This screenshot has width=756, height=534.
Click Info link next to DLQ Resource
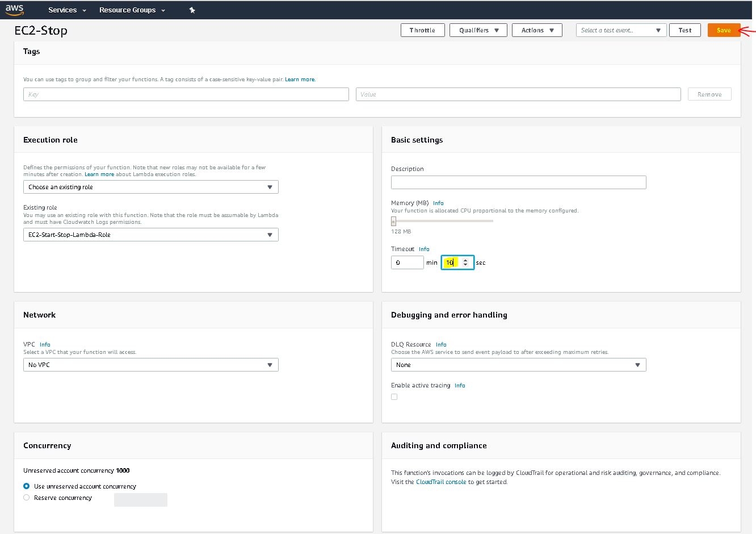[441, 344]
